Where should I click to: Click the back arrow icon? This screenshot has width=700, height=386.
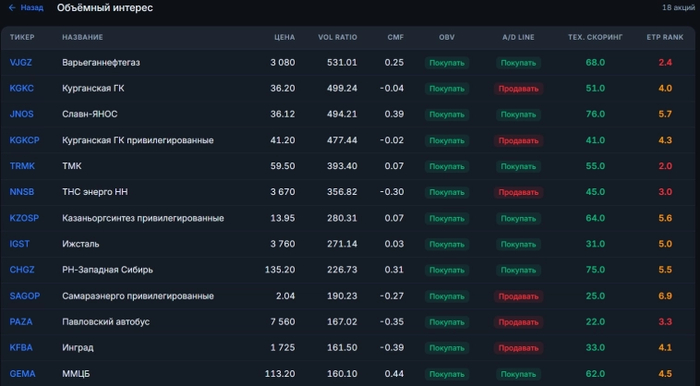tap(12, 8)
